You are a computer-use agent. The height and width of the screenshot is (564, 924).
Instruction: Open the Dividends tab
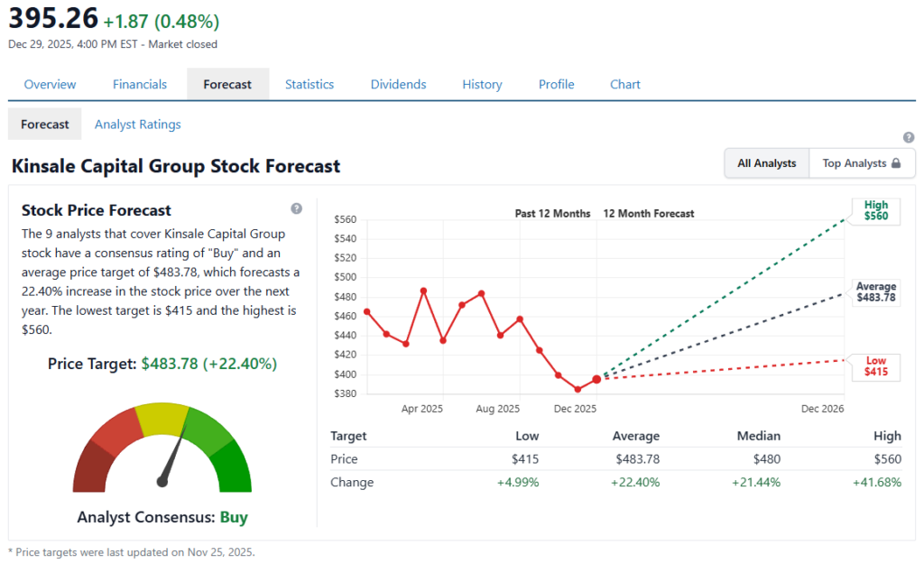(x=398, y=84)
